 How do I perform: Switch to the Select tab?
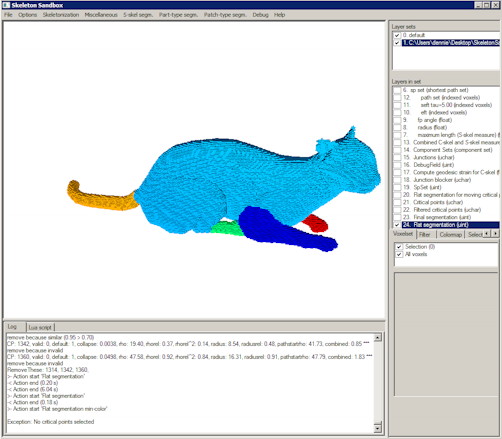click(475, 235)
